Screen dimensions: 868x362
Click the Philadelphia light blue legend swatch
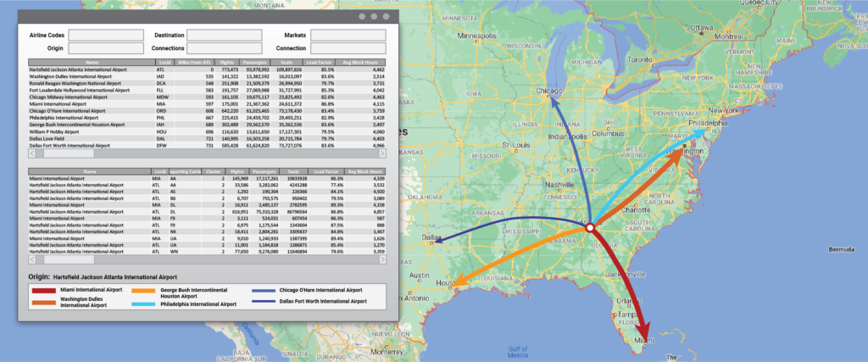[142, 304]
